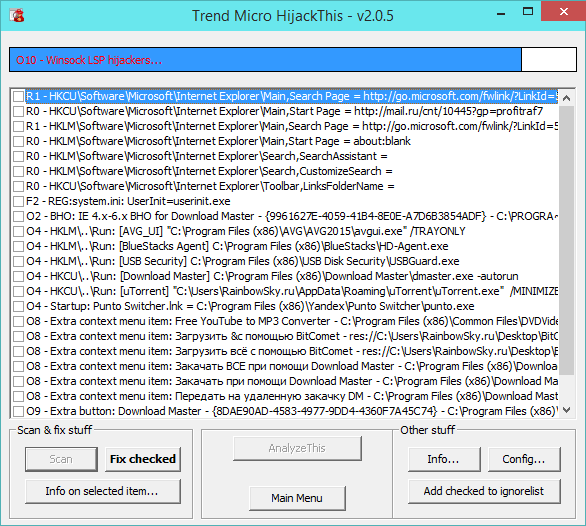Tick the LinksFolderName entry checkbox
586x526 pixels.
18,186
